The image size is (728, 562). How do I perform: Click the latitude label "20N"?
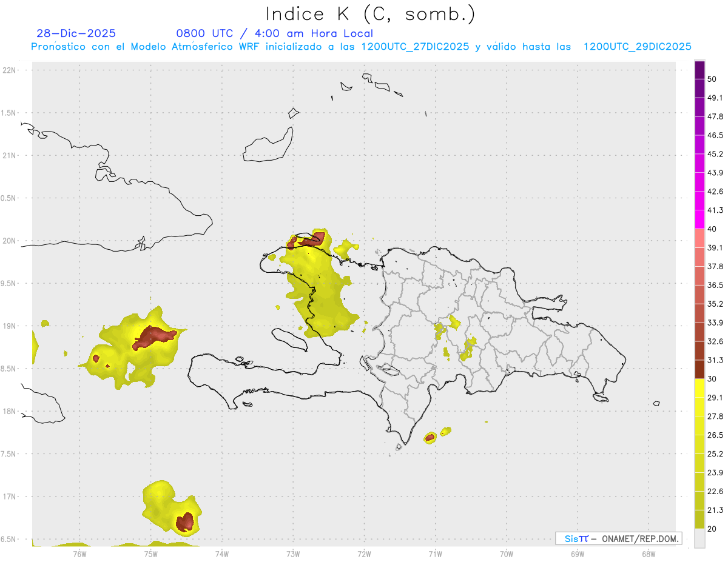pyautogui.click(x=10, y=241)
